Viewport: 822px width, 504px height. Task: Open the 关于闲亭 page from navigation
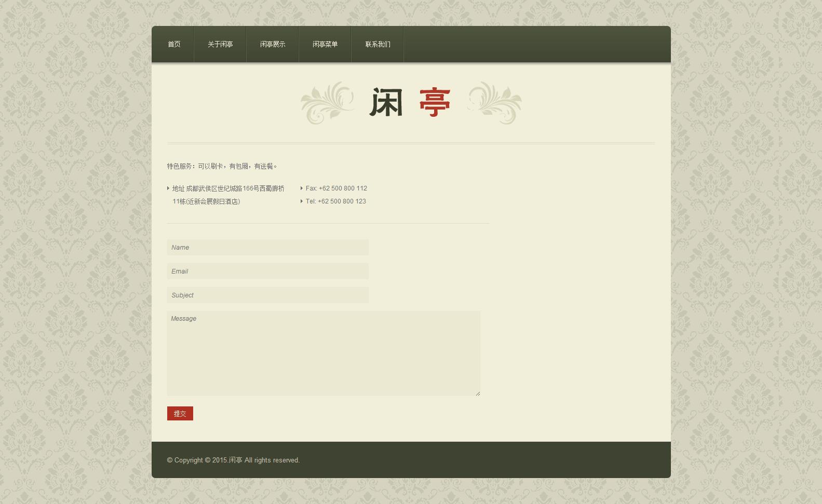point(220,45)
